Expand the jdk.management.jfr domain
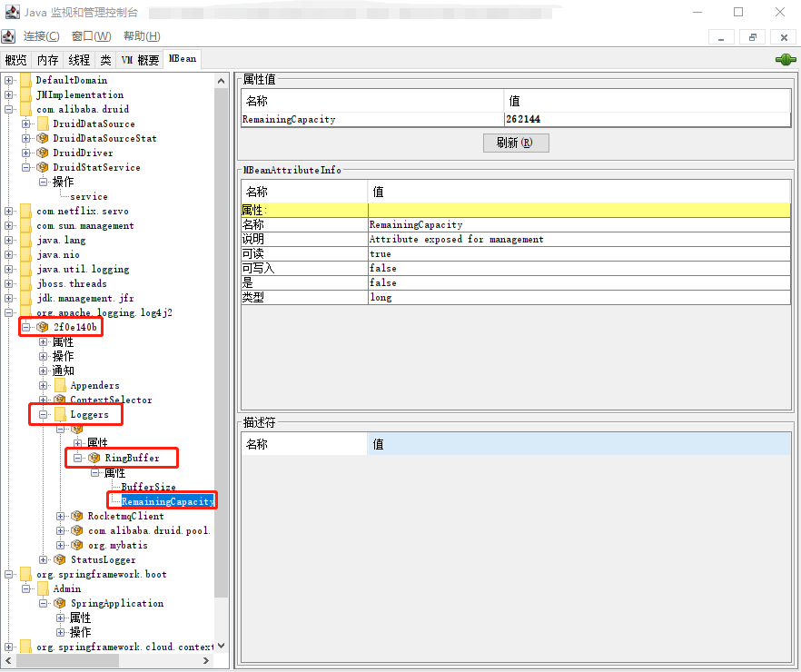 [9, 298]
